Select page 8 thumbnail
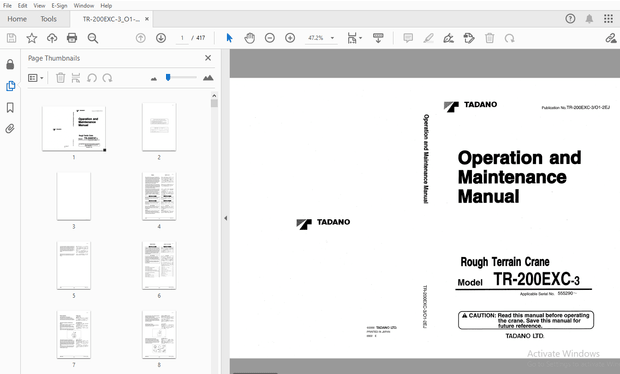 [159, 334]
